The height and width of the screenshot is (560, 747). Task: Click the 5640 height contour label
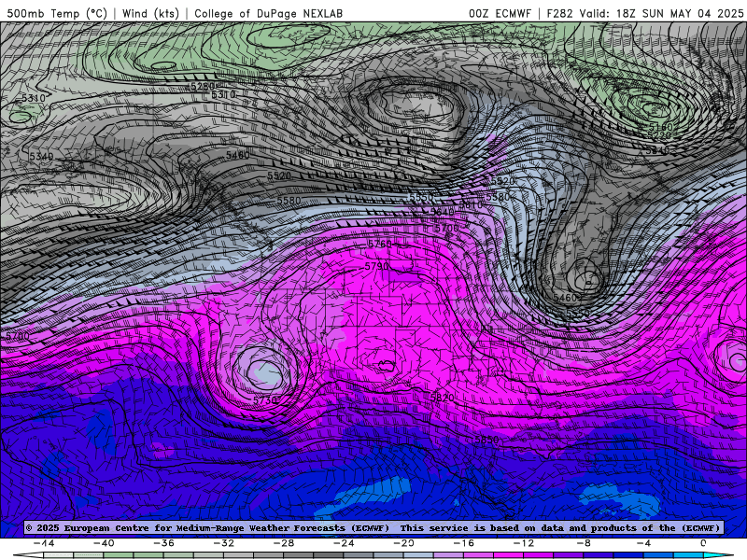point(443,212)
